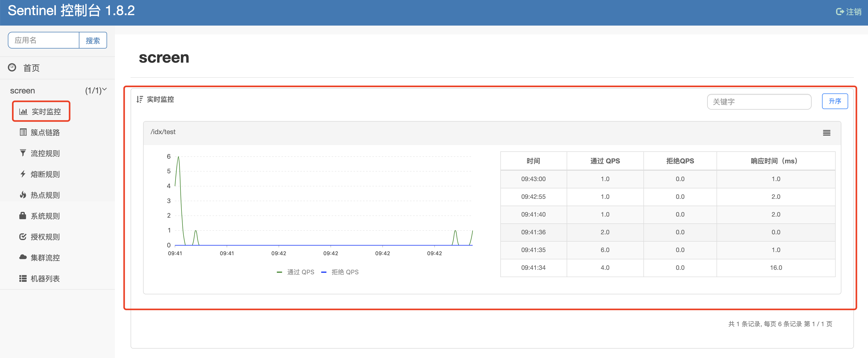Toggle the 通过 QPS legend entry
868x358 pixels.
[x=296, y=272]
